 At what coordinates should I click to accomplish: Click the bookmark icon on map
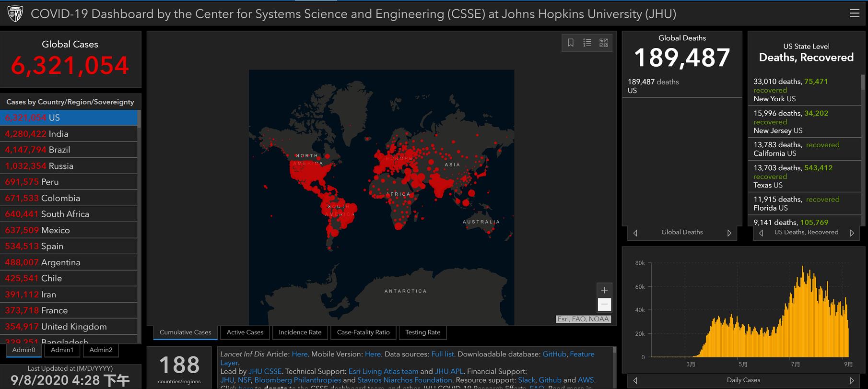click(570, 43)
